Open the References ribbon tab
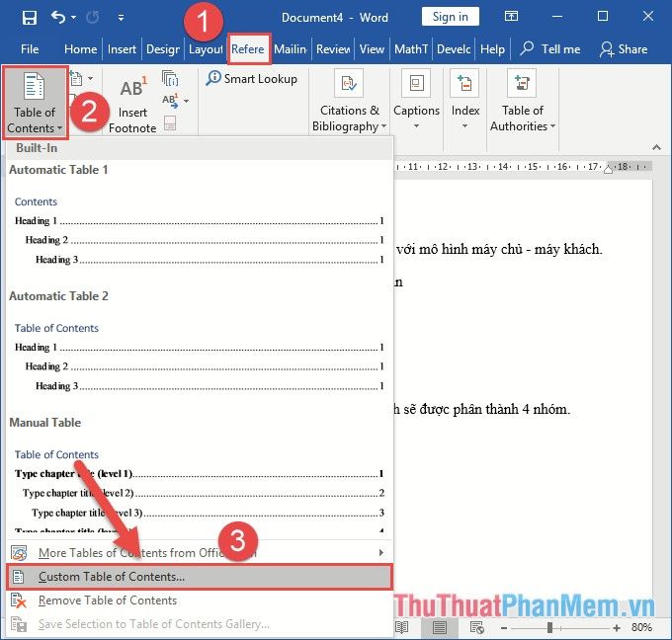The height and width of the screenshot is (640, 672). tap(248, 49)
